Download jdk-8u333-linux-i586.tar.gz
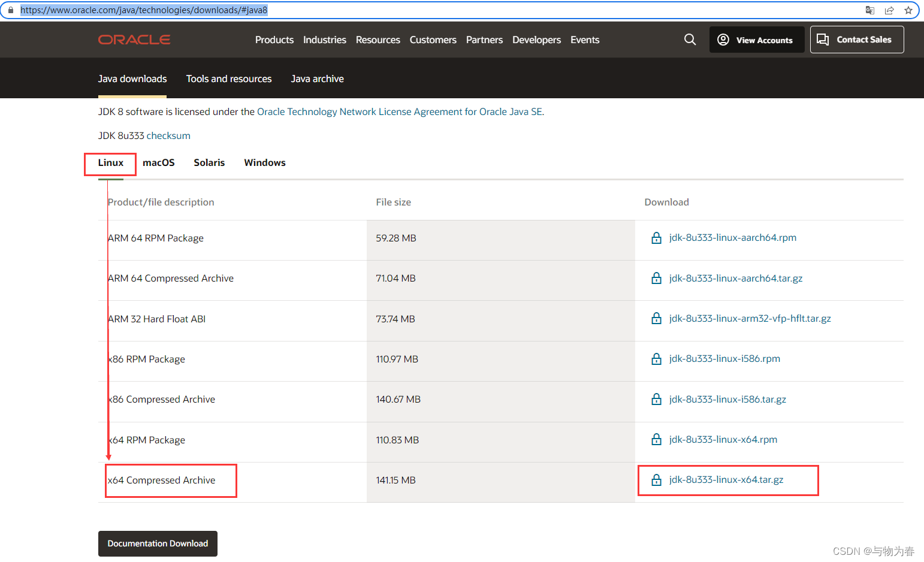This screenshot has height=562, width=924. coord(727,399)
